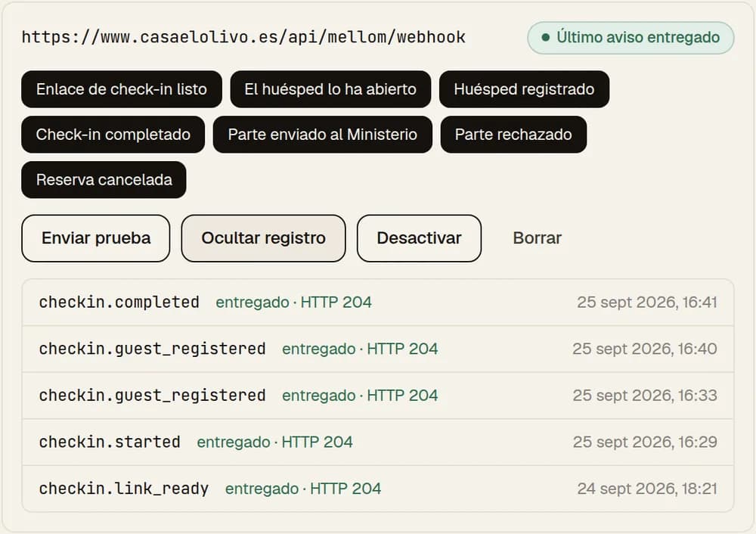This screenshot has height=534, width=756.
Task: Toggle the 'Parte rechazado' event chip
Action: tap(513, 135)
